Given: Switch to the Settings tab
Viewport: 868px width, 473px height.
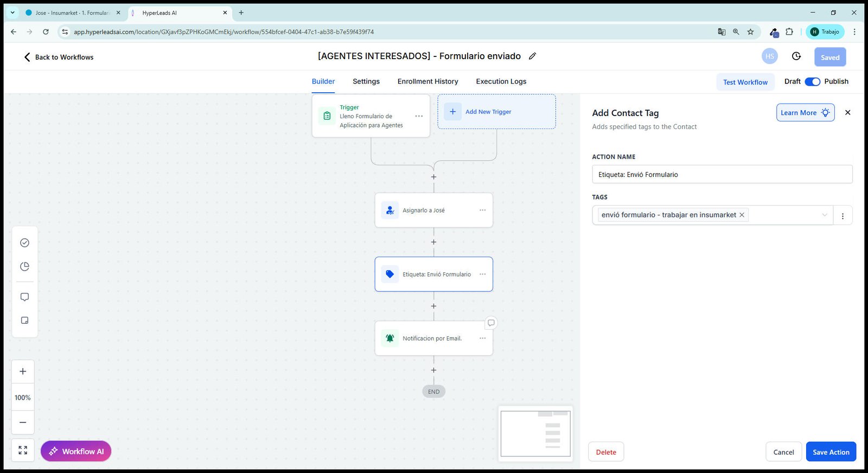Looking at the screenshot, I should tap(366, 81).
